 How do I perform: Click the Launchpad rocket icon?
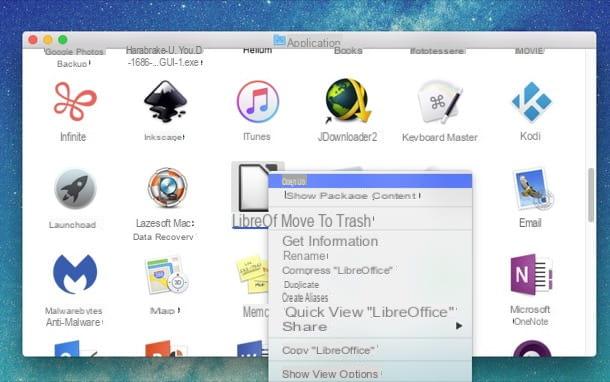(75, 189)
